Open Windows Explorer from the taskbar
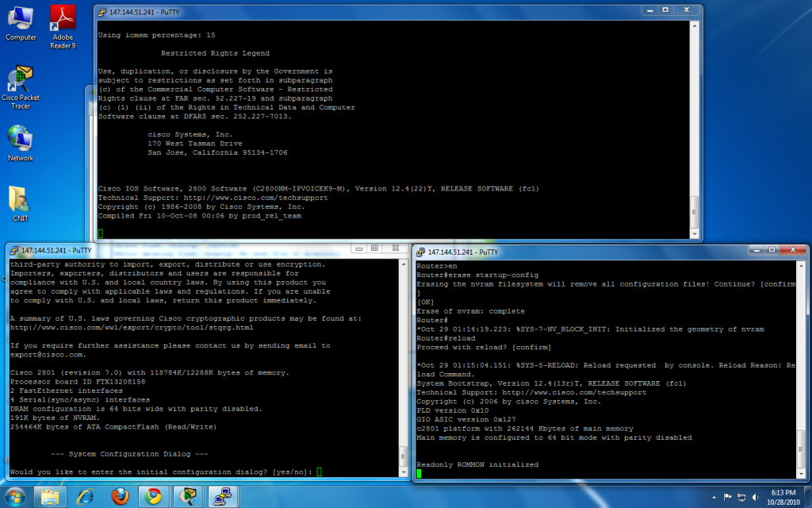The image size is (812, 508). tap(52, 496)
